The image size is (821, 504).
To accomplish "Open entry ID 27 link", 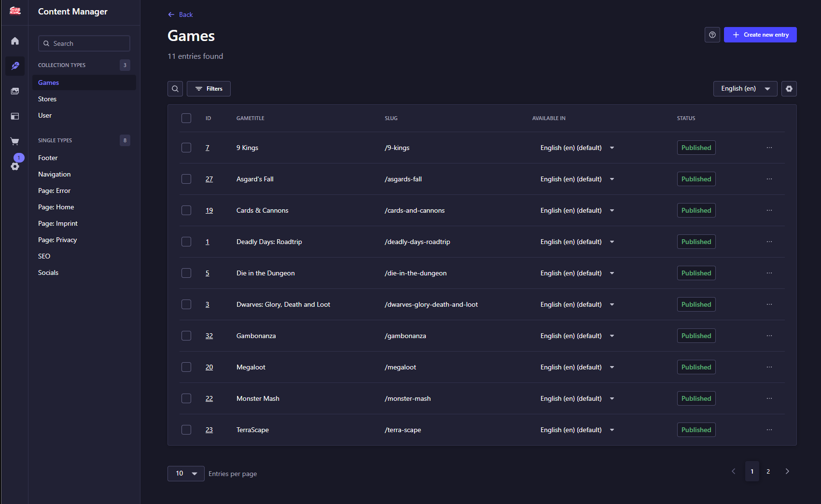I will 209,179.
